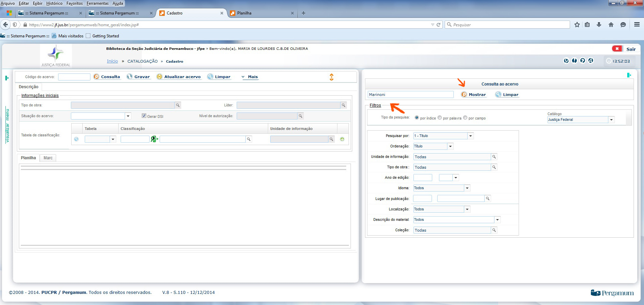The image size is (644, 305).
Task: Open lookup magnifier beside Tipo de obra field
Action: tap(178, 105)
